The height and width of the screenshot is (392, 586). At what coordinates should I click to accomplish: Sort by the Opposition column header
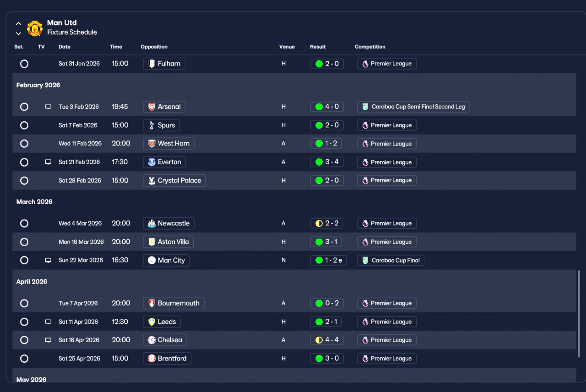tap(154, 47)
